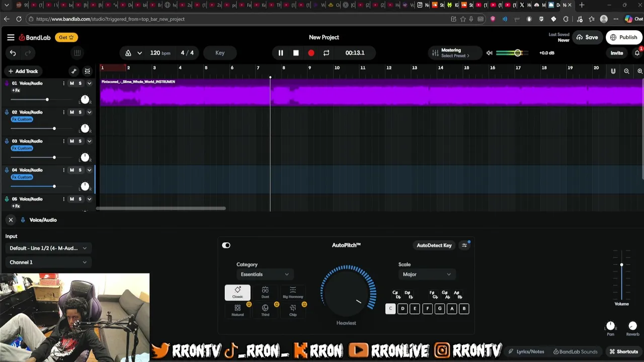Open the AutoPitch settings sliders icon
Screen dimensions: 644x362
[x=464, y=245]
